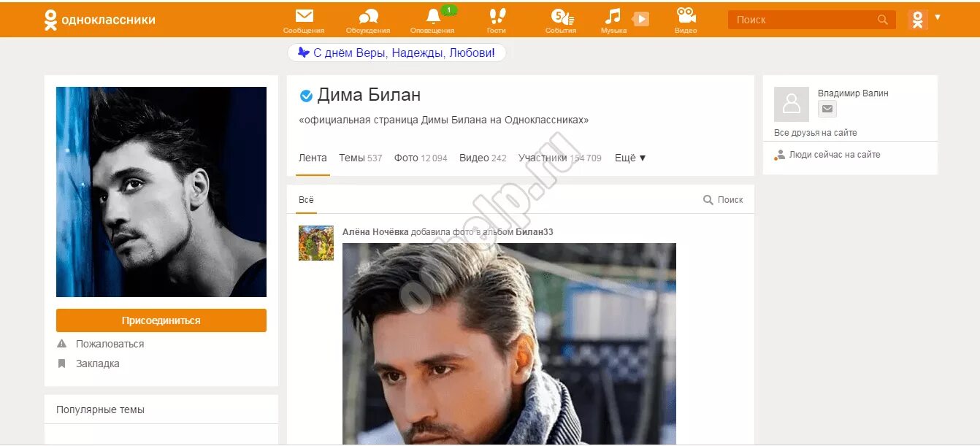Select the Всё feed filter
Screen dimensions: 980x446
[306, 200]
